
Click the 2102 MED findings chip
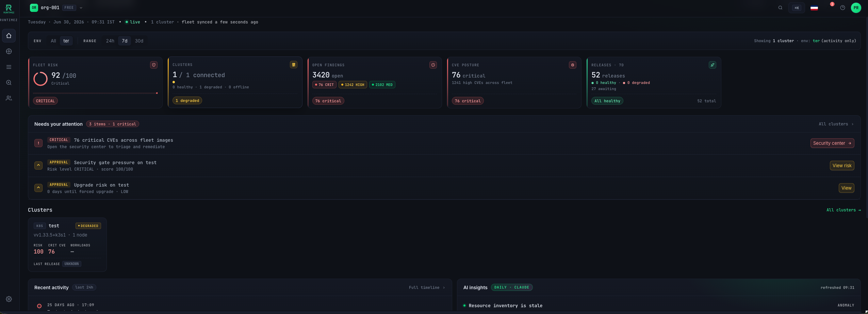tap(382, 85)
